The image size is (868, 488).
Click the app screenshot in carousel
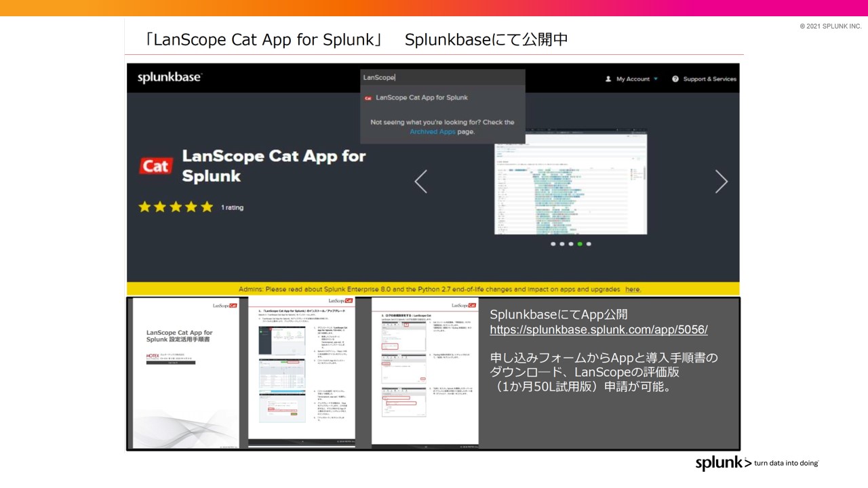pyautogui.click(x=570, y=183)
